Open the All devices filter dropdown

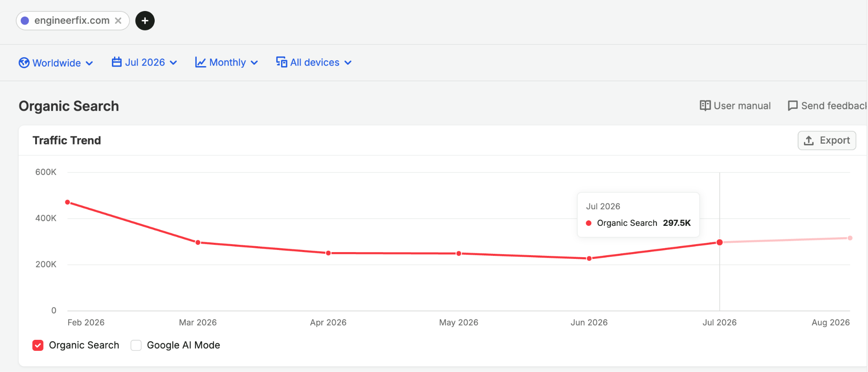[x=314, y=62]
